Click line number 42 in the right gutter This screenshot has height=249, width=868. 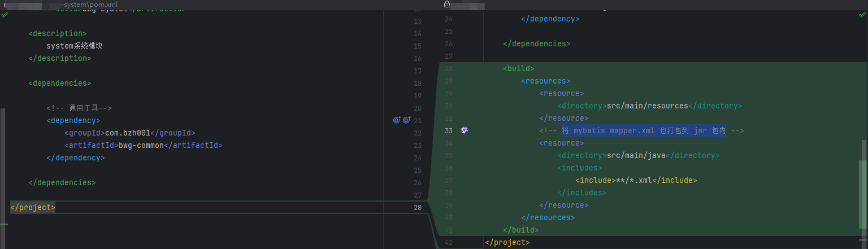point(449,242)
